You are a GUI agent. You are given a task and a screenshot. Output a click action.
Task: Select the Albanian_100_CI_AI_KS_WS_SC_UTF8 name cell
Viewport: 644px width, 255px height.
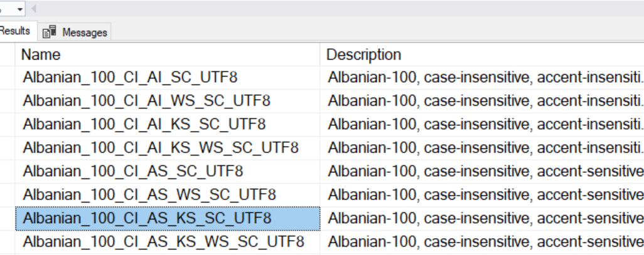point(161,148)
